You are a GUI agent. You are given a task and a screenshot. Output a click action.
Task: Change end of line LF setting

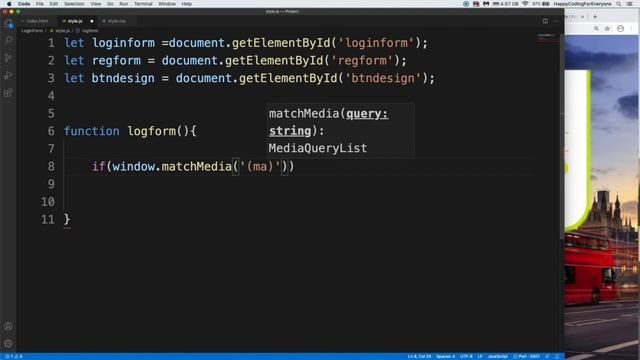(x=480, y=356)
